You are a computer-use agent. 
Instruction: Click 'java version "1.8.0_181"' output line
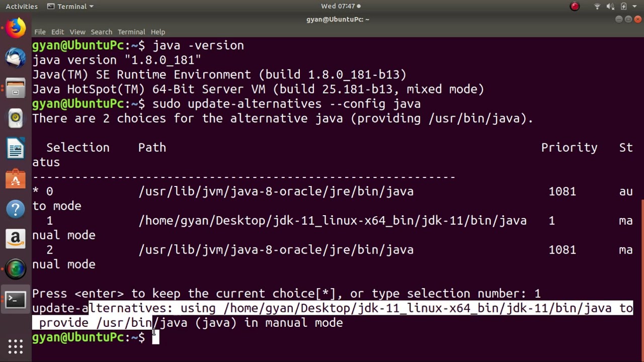[117, 60]
